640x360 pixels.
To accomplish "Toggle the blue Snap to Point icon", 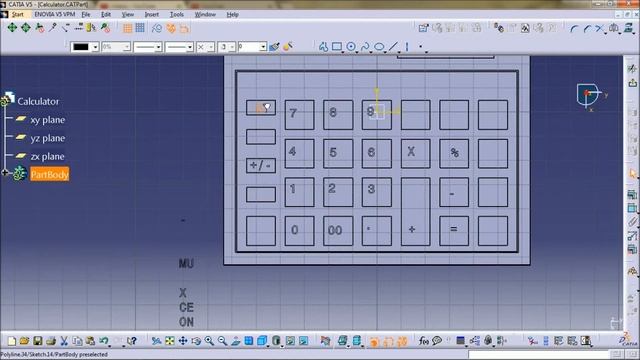I will click(140, 28).
